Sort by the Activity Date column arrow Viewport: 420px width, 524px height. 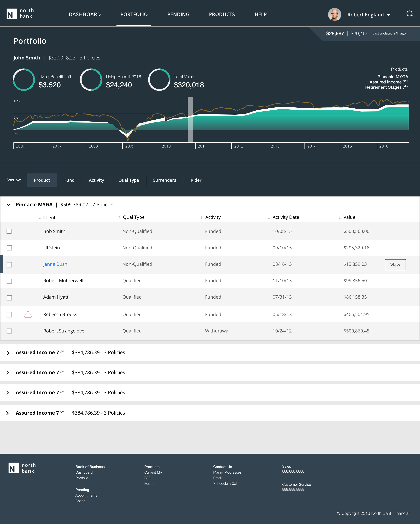click(x=269, y=217)
